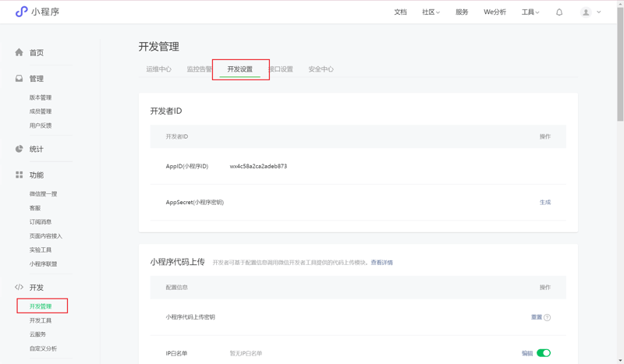624x364 pixels.
Task: Open 开发工具 in sidebar
Action: [41, 320]
